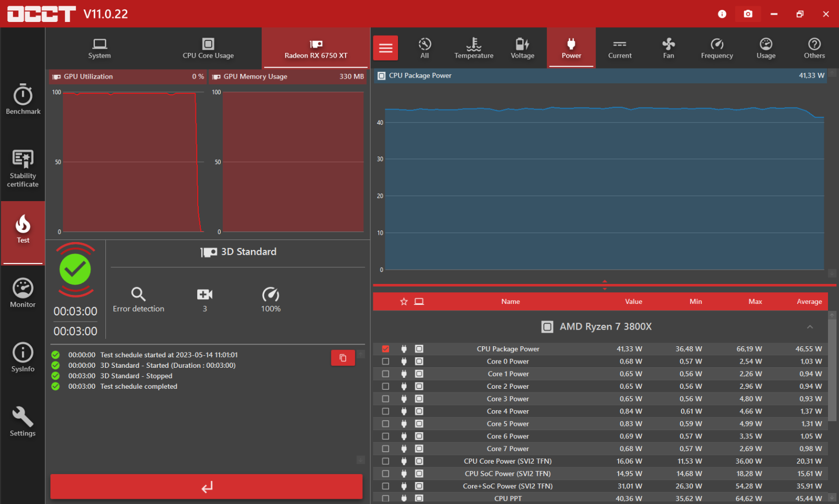Filter sensors by Others
839x504 pixels.
click(x=814, y=48)
